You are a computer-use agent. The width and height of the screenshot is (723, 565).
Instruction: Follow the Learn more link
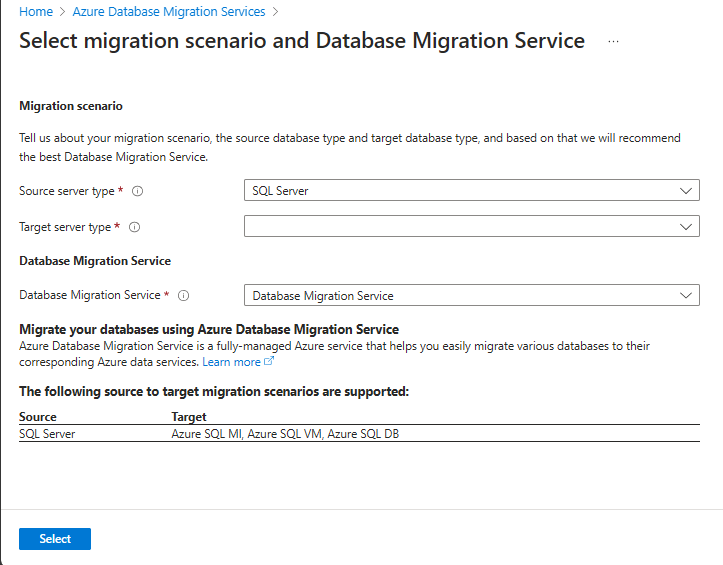pos(231,362)
